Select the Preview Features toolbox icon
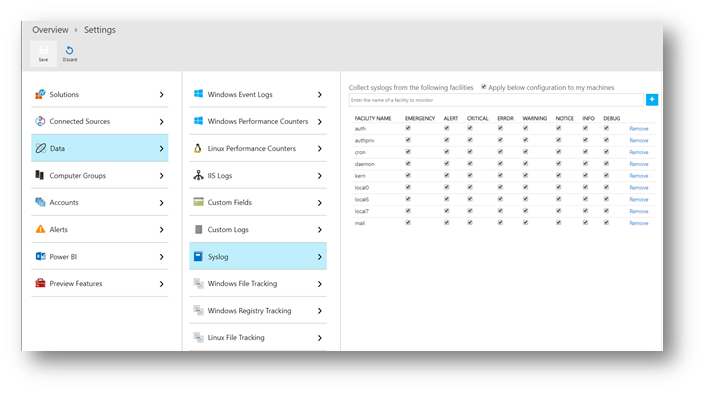 (x=40, y=283)
